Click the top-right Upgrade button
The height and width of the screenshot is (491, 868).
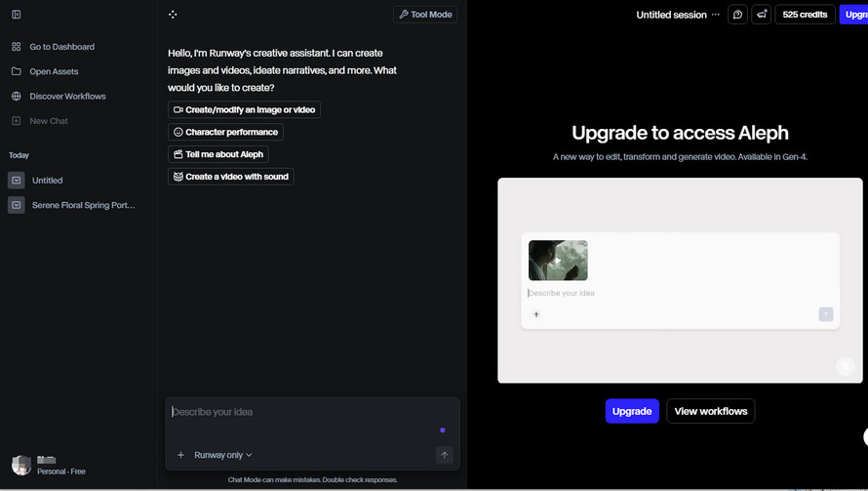point(854,15)
